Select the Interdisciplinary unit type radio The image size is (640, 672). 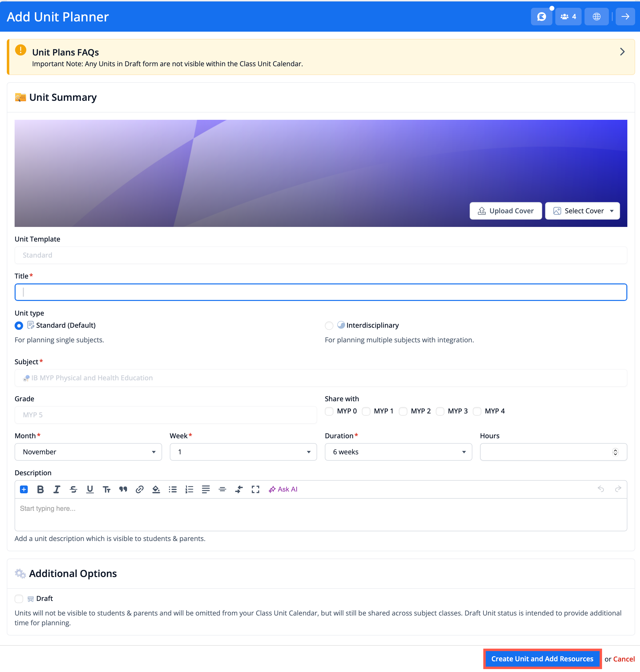pyautogui.click(x=329, y=325)
